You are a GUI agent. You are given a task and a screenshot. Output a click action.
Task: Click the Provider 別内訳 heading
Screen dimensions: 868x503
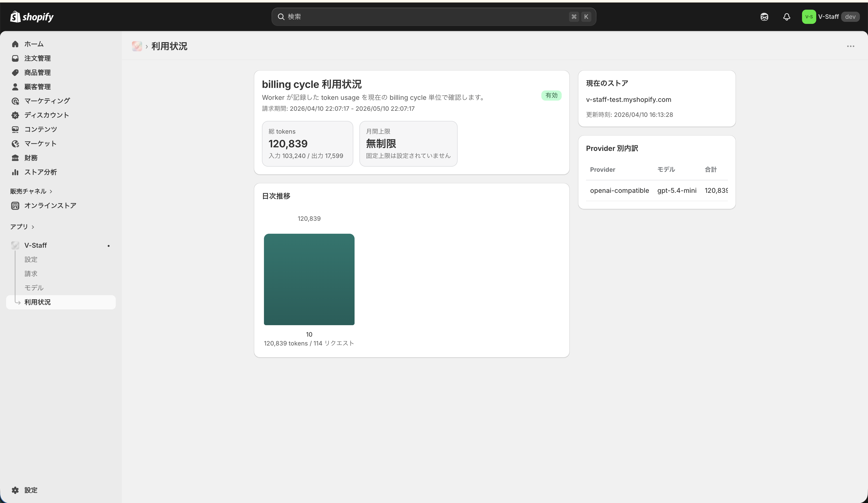tap(612, 149)
